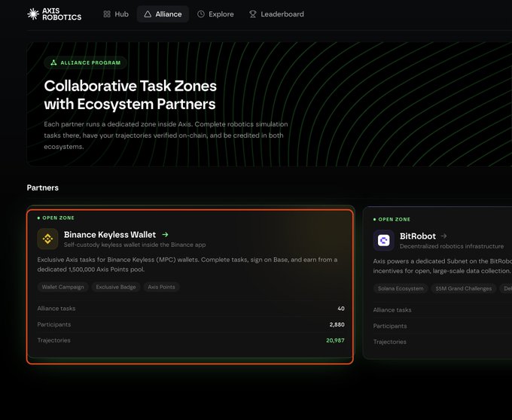The image size is (512, 420).
Task: Click the Axis Points tag
Action: (x=161, y=287)
